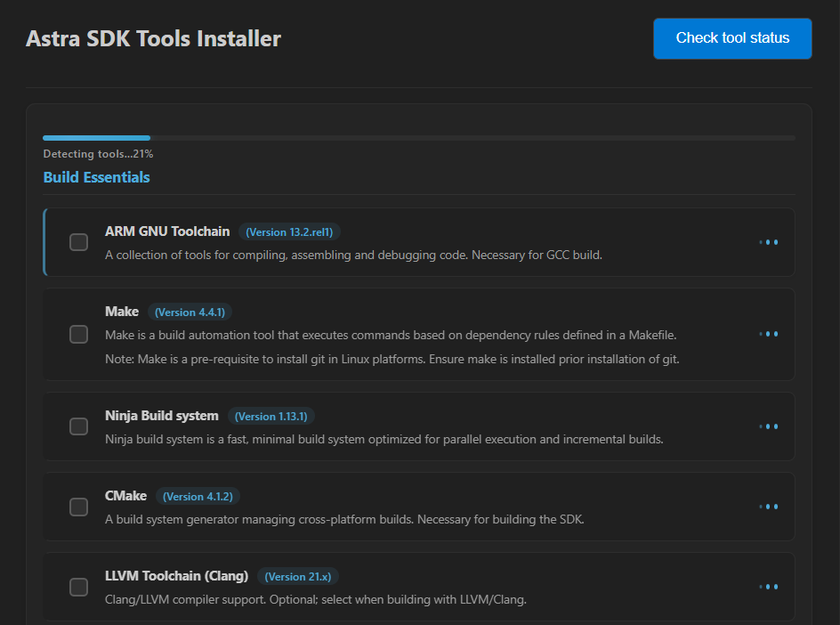Tick the ARM GNU Toolchain checkbox
840x625 pixels.
pyautogui.click(x=78, y=242)
